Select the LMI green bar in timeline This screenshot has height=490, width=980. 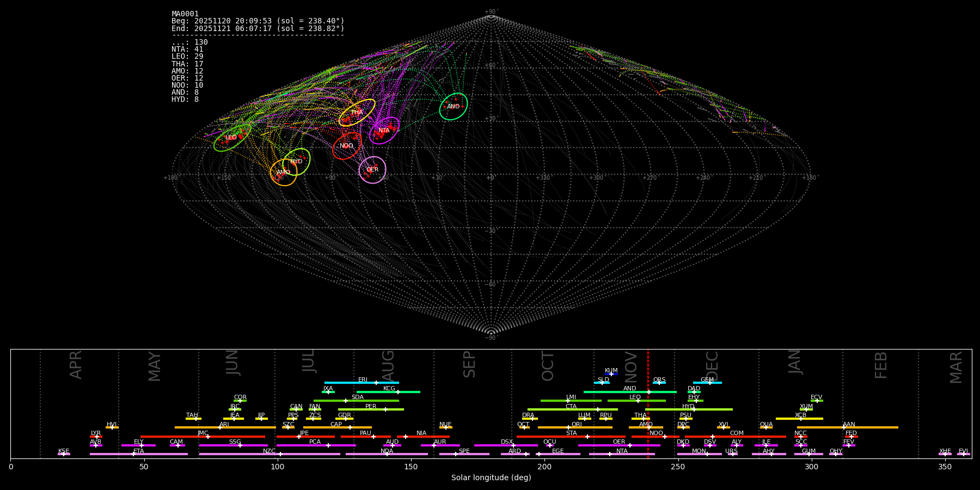click(x=571, y=401)
